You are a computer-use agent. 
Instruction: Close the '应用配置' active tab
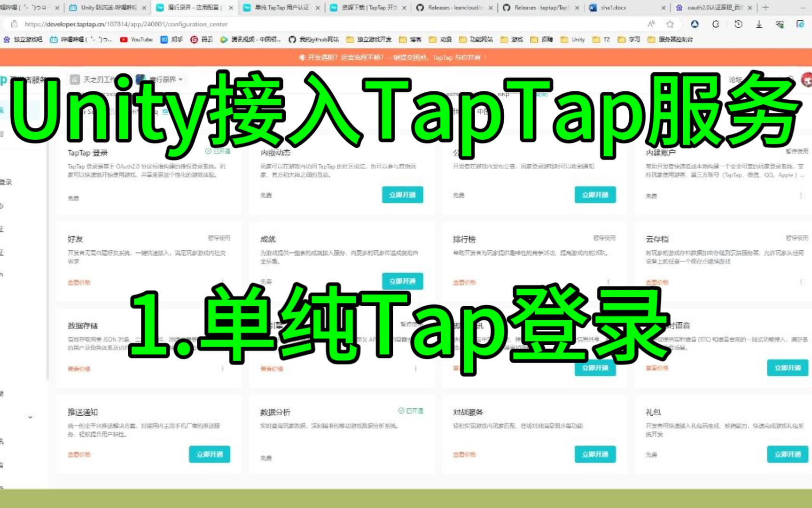(x=231, y=8)
